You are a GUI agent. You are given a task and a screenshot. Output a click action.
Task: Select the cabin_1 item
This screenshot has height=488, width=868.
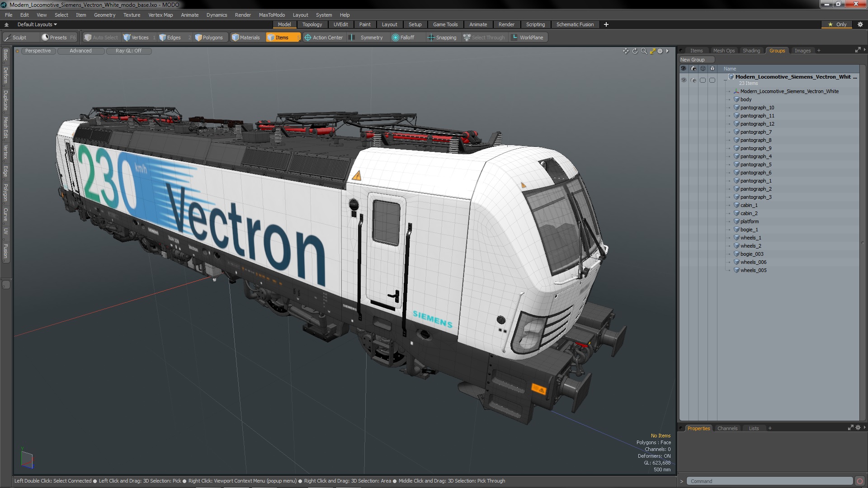(x=749, y=205)
